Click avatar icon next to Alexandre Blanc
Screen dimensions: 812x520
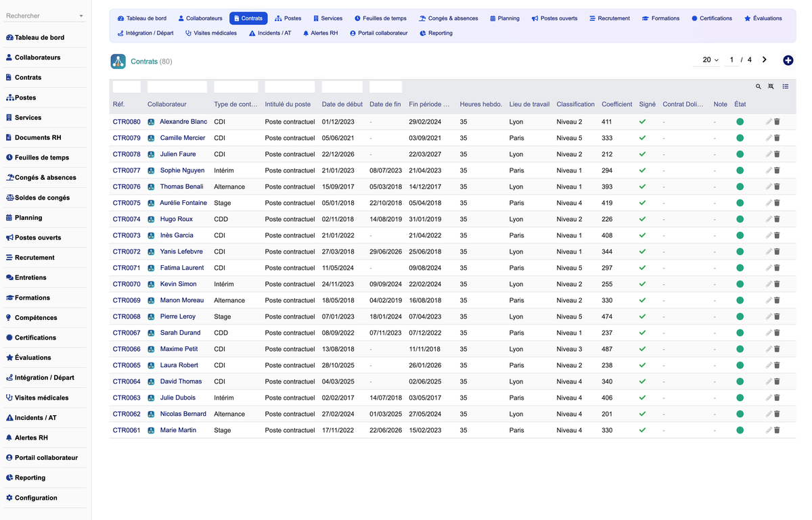[x=152, y=122]
